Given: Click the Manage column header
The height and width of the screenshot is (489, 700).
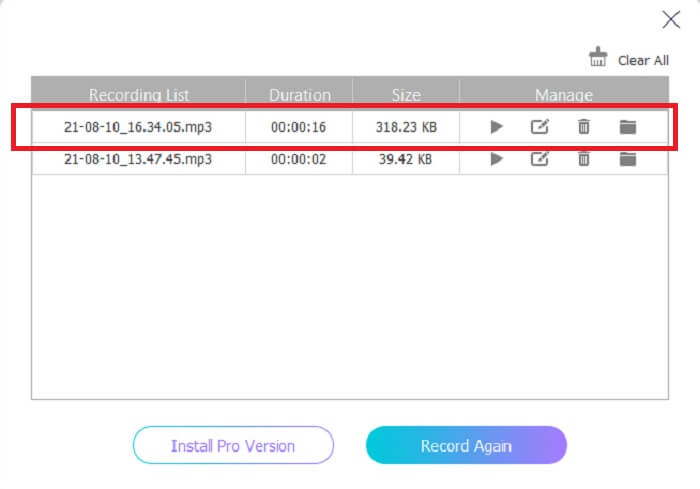Looking at the screenshot, I should coord(563,95).
